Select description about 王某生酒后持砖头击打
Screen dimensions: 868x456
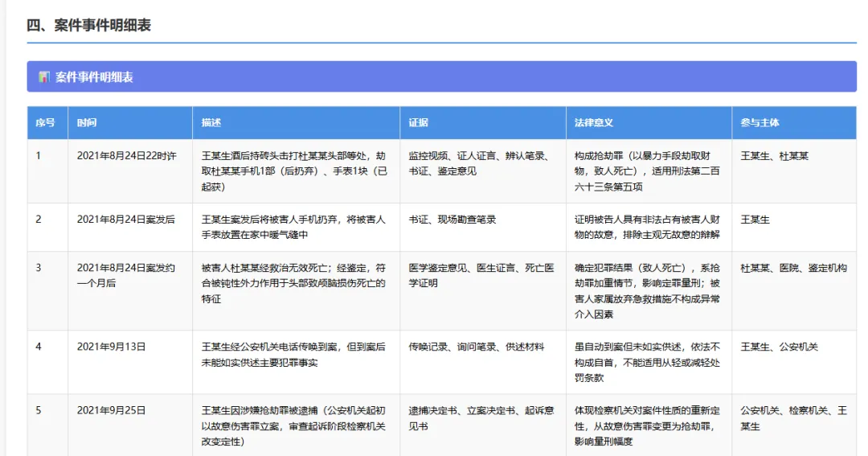coord(294,171)
